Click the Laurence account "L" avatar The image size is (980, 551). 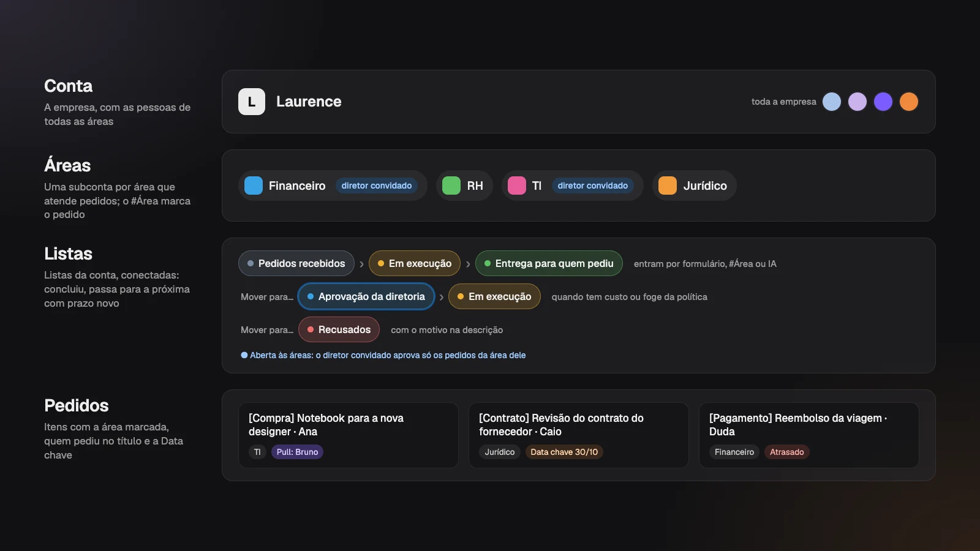252,102
